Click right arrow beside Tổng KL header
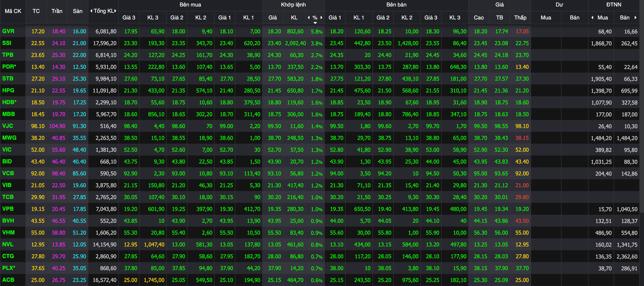The width and height of the screenshot is (644, 286). 115,11
